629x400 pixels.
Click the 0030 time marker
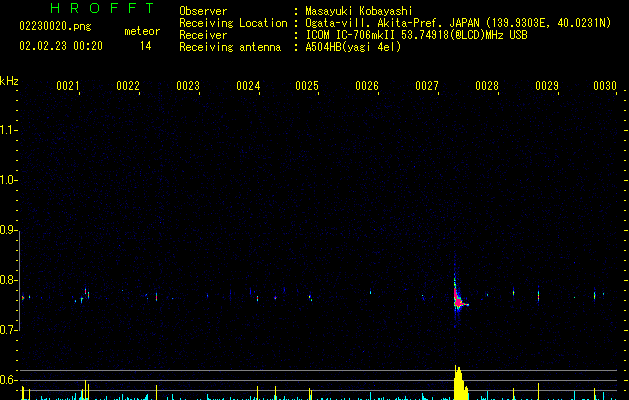605,86
